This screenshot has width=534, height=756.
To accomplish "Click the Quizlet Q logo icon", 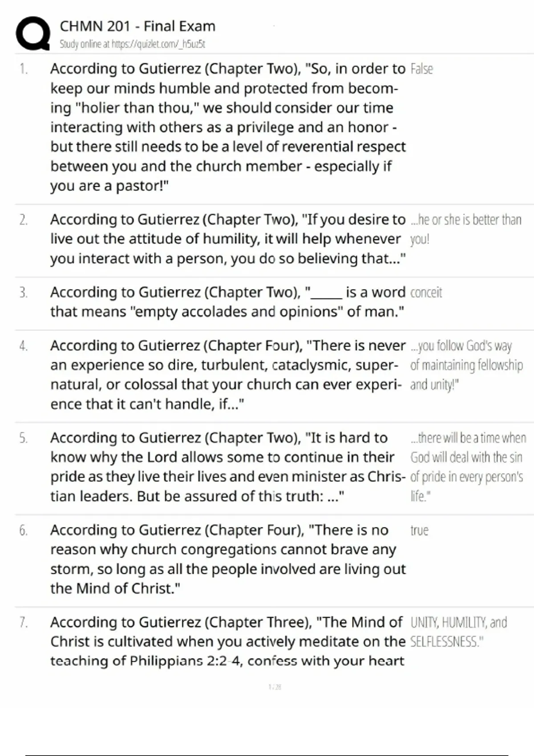I will (33, 33).
